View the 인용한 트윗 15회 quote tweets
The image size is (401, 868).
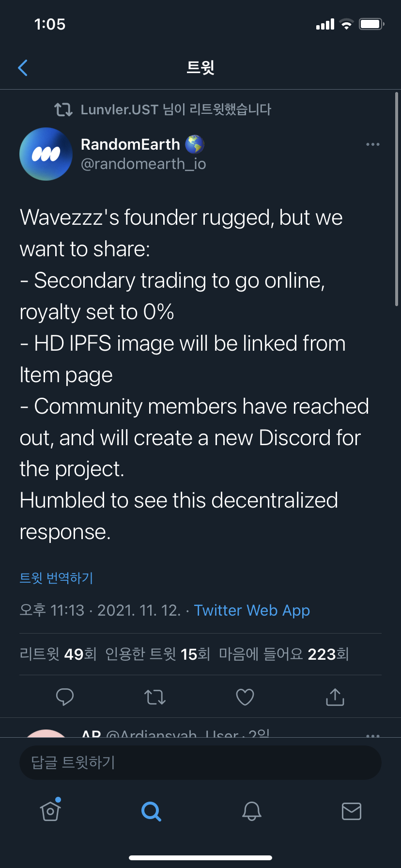158,654
